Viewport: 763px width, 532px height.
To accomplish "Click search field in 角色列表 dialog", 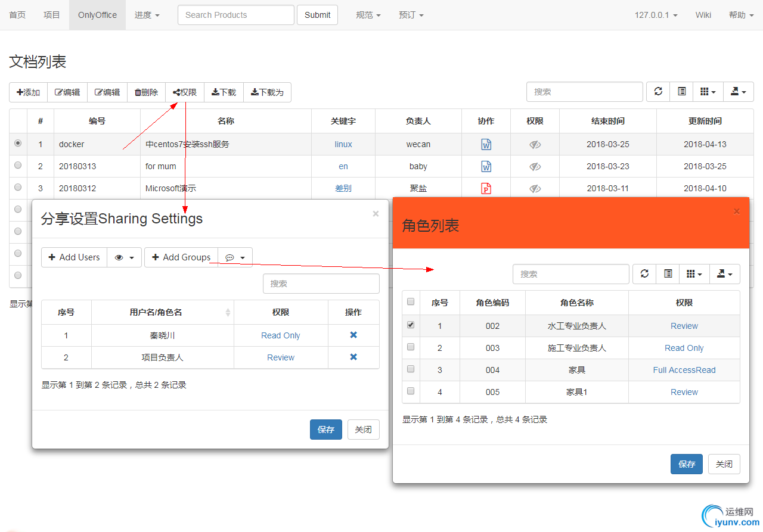I will (571, 274).
